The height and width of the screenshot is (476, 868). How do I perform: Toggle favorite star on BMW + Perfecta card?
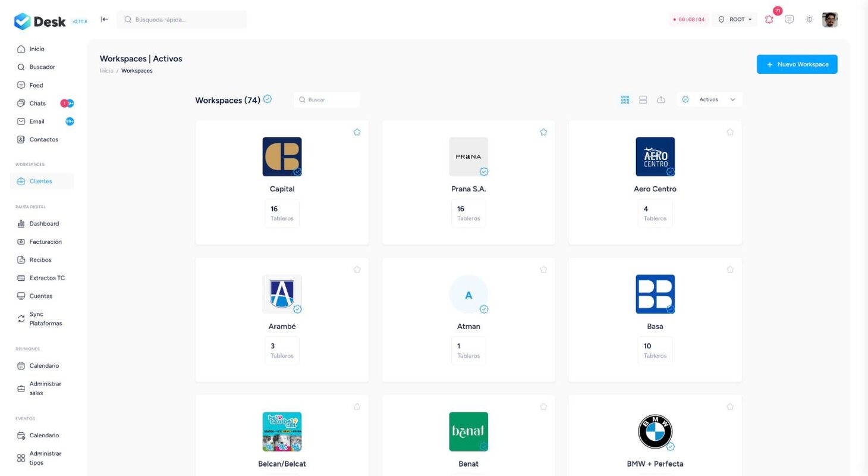click(x=730, y=407)
